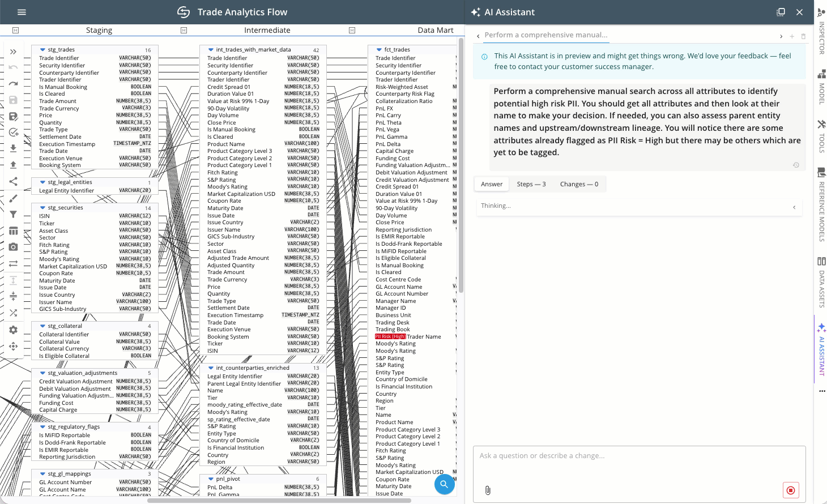Click the blue search magnifier button
827x504 pixels.
444,484
